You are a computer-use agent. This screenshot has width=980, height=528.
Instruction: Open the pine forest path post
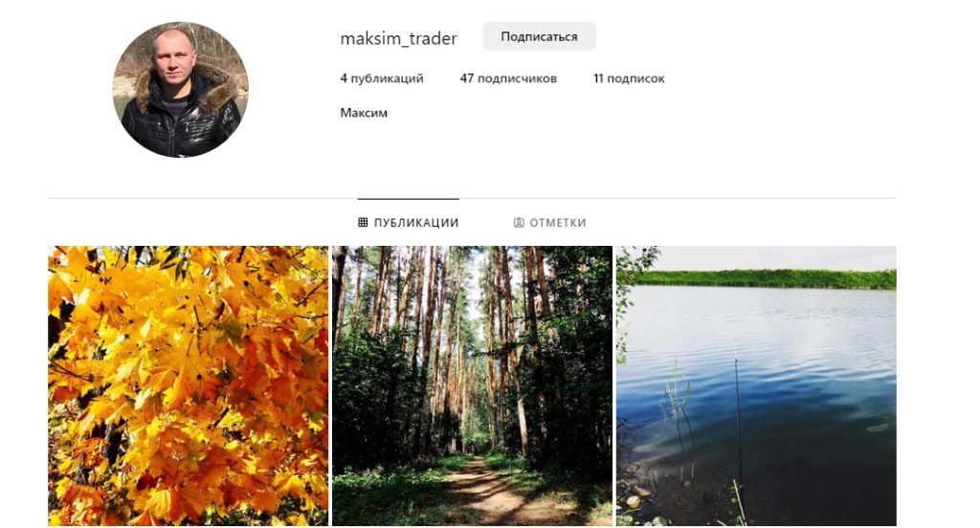pos(472,385)
